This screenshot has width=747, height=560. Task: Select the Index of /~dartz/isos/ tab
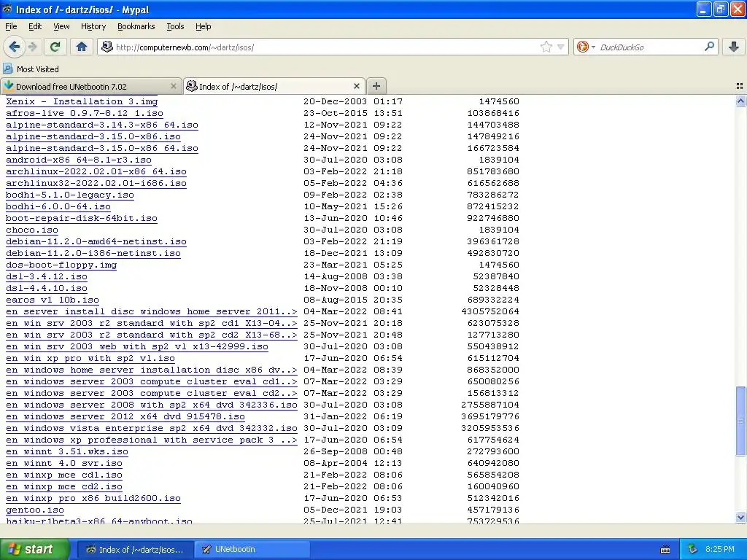pyautogui.click(x=274, y=86)
